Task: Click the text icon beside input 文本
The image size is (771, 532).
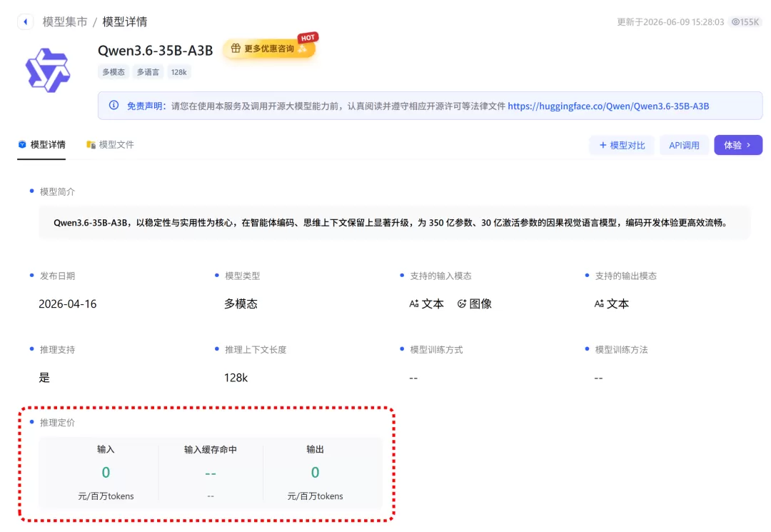Action: coord(414,304)
